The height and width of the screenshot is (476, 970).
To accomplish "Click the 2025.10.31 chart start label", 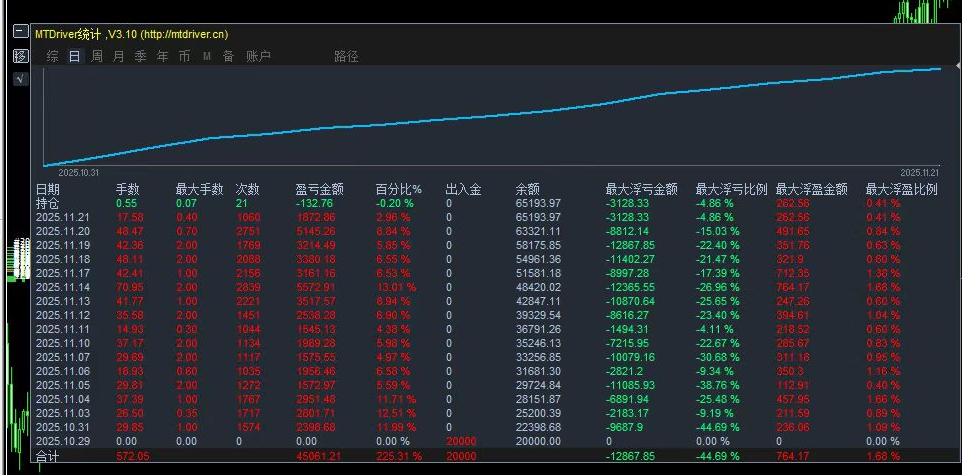I will point(79,173).
